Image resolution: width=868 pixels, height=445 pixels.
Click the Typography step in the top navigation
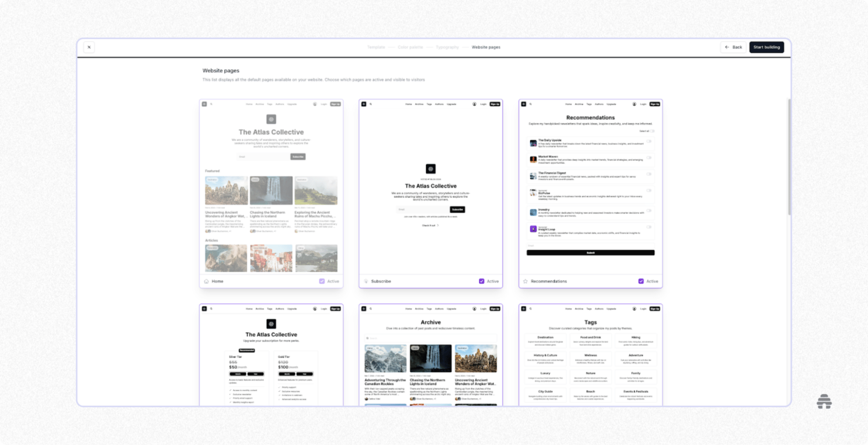click(x=448, y=47)
